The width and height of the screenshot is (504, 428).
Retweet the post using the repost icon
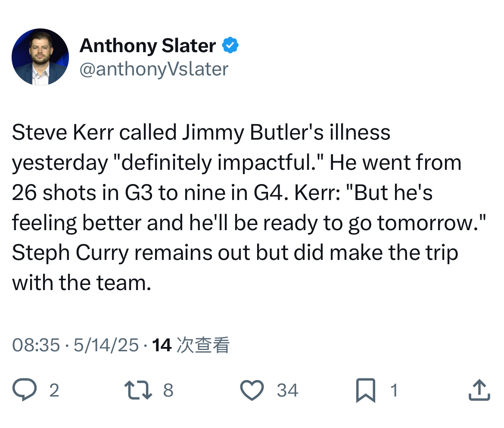[138, 390]
